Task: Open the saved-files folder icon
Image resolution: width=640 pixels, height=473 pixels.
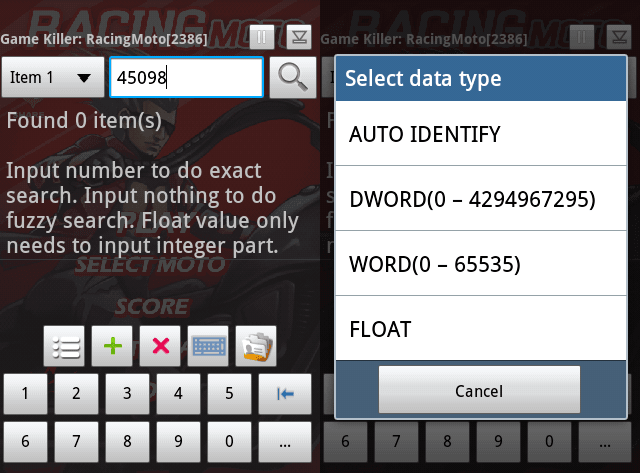Action: [x=256, y=346]
